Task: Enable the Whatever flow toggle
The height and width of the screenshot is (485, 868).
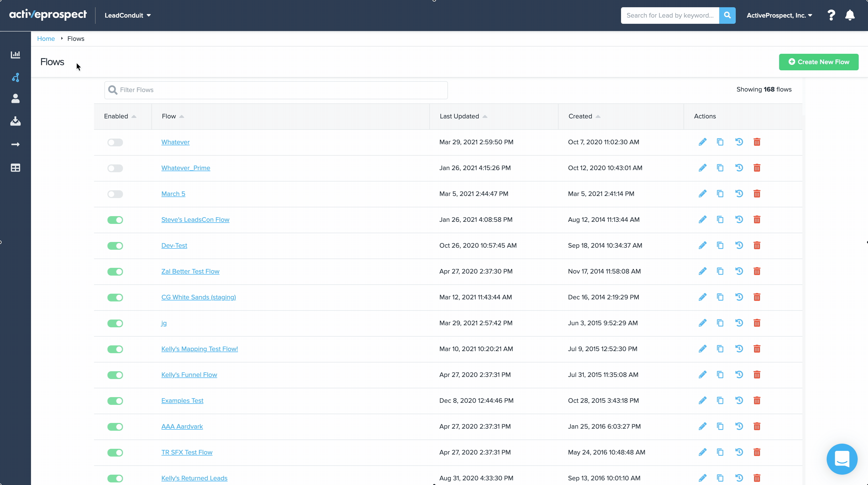Action: point(115,142)
